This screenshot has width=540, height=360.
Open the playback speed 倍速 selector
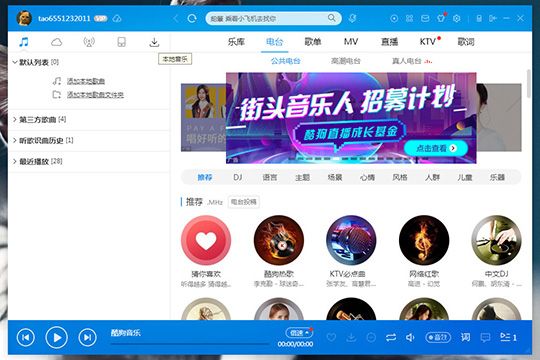pyautogui.click(x=299, y=332)
